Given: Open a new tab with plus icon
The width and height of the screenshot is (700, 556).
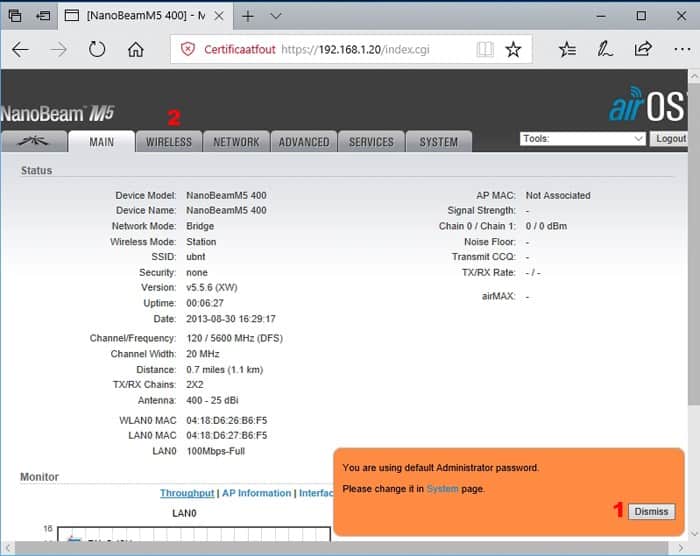Looking at the screenshot, I should pyautogui.click(x=248, y=17).
